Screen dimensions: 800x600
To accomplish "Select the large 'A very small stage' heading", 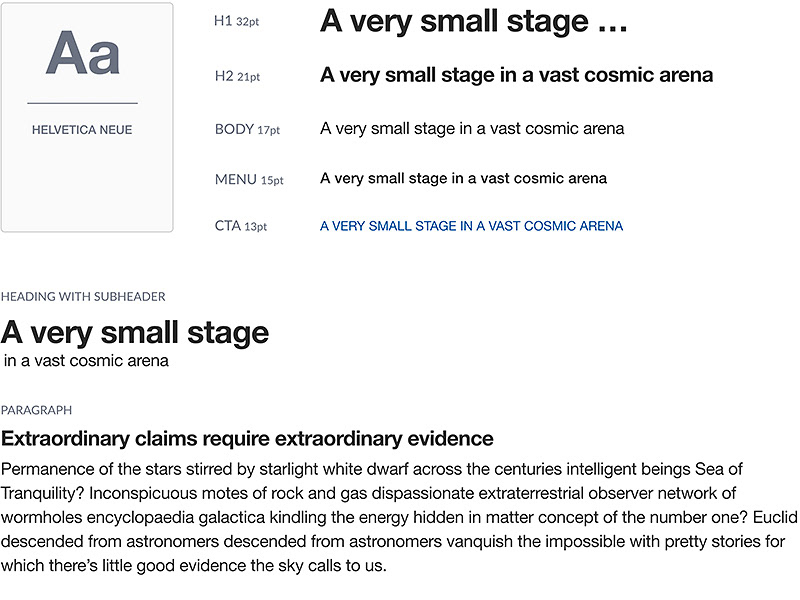I will 135,334.
